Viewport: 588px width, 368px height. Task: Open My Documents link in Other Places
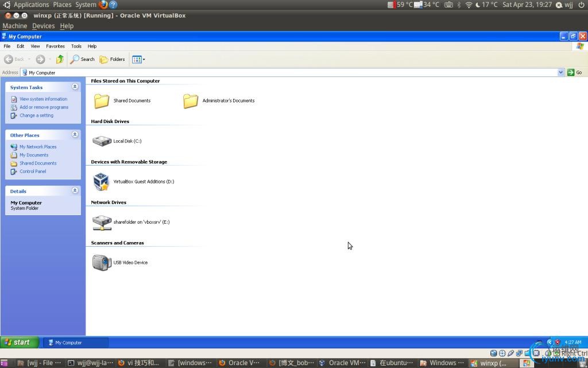pos(34,155)
